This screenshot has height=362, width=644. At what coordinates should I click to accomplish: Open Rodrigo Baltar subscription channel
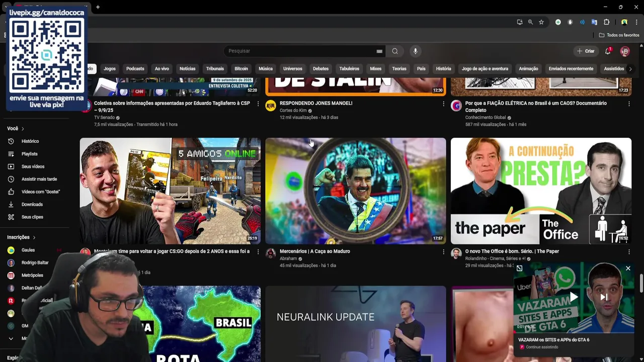(x=35, y=262)
